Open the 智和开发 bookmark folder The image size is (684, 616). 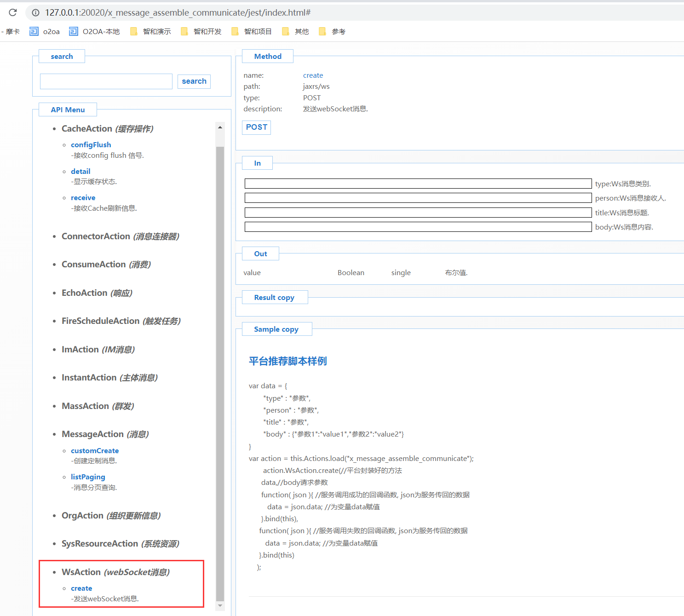click(201, 31)
